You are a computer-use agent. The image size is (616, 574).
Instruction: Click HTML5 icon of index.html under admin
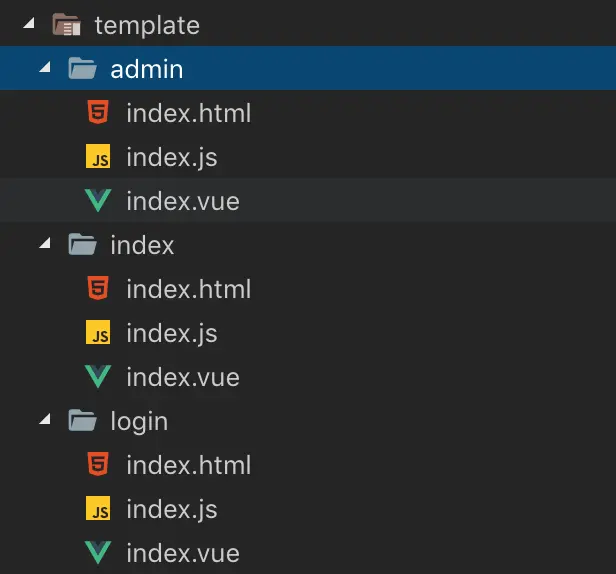98,113
